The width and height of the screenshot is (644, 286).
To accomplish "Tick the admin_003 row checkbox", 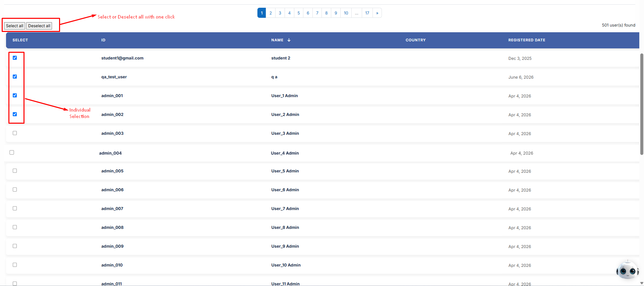I will click(x=15, y=133).
